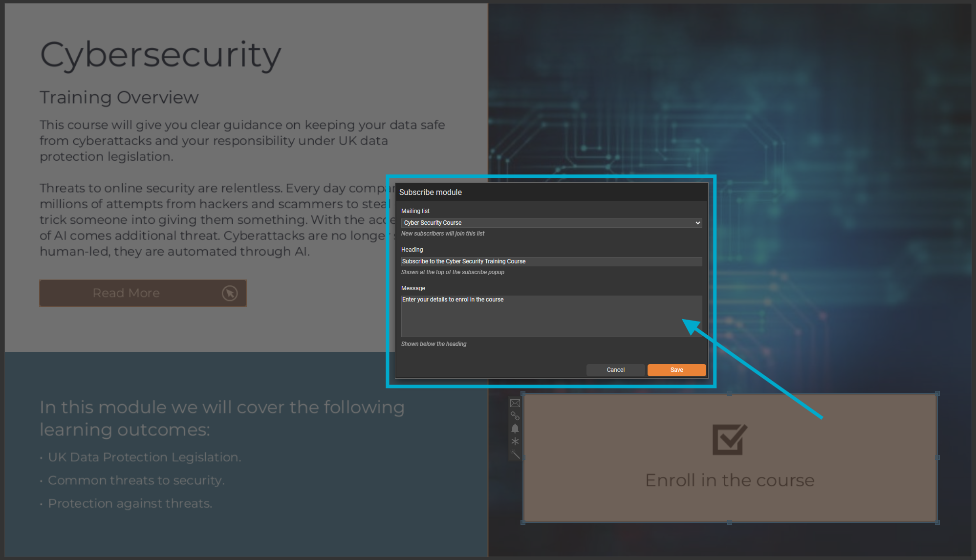Click the Message label in dialog

tap(413, 288)
